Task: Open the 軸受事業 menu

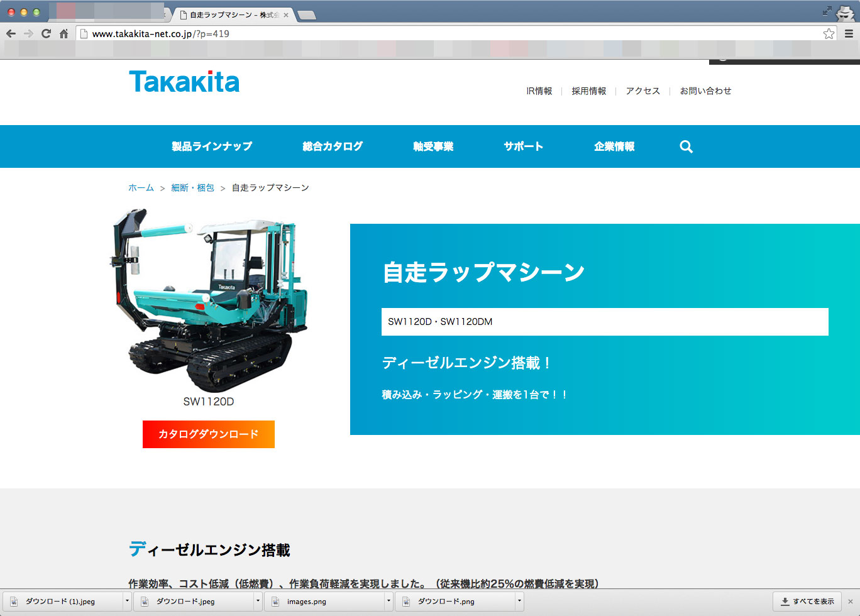Action: coord(433,146)
